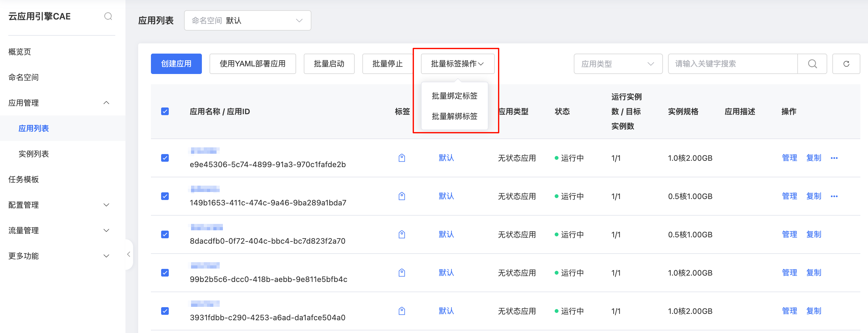Open the 命名空间 namespace dropdown
Image resolution: width=868 pixels, height=333 pixels.
pos(247,21)
